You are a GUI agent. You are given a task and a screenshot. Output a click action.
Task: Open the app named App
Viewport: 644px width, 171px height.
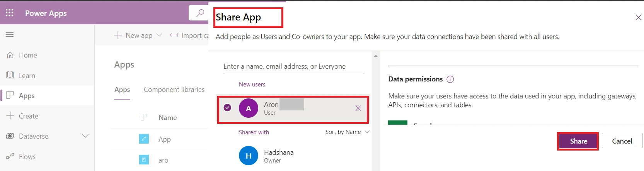(x=165, y=139)
